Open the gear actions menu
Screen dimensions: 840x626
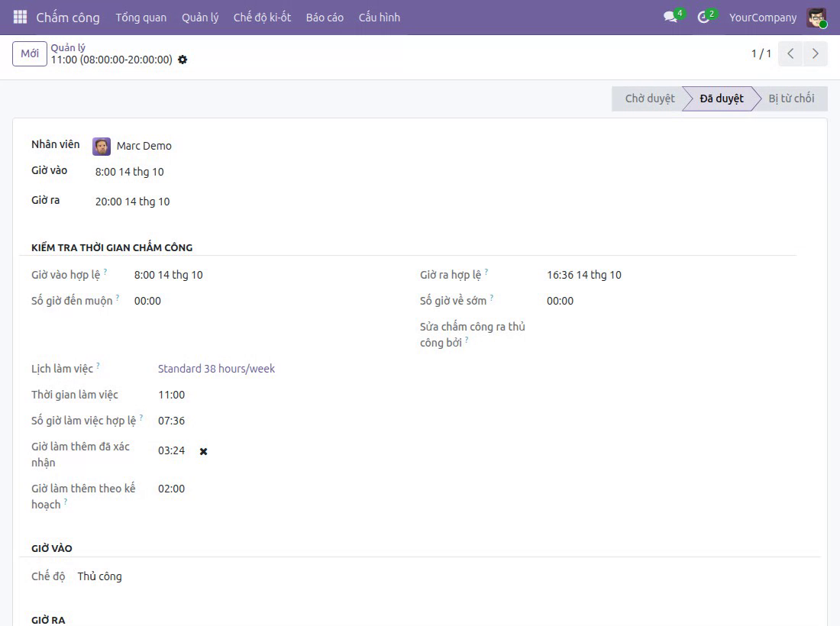(x=183, y=60)
